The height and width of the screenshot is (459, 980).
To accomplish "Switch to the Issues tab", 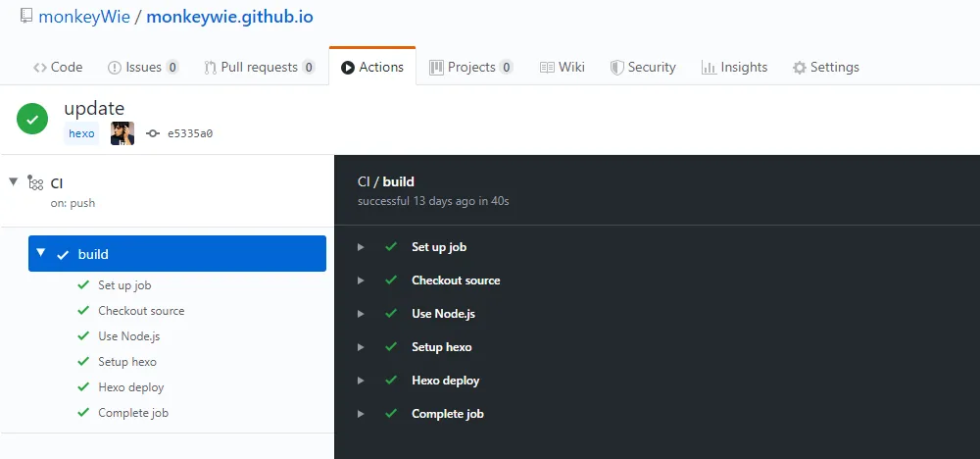I will [143, 67].
